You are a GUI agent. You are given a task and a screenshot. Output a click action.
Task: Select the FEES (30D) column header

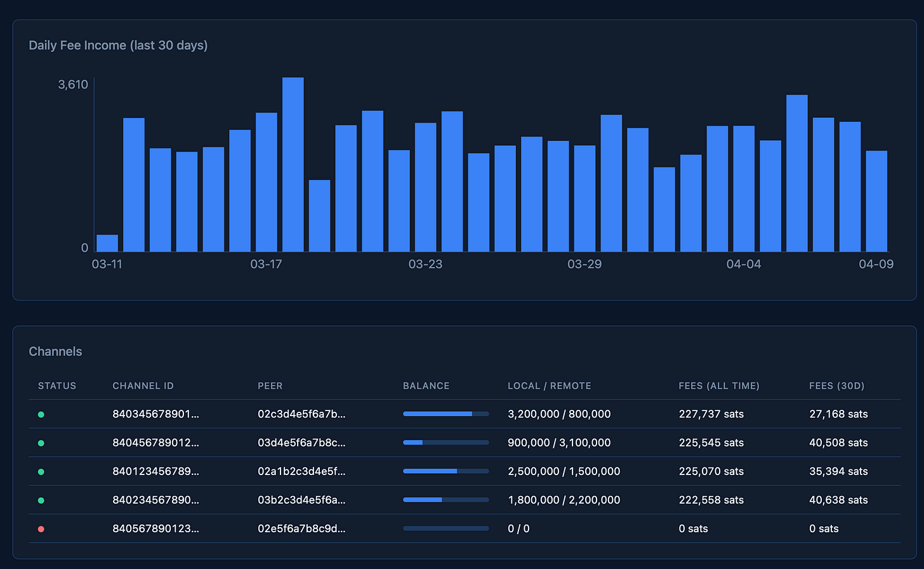pyautogui.click(x=837, y=386)
